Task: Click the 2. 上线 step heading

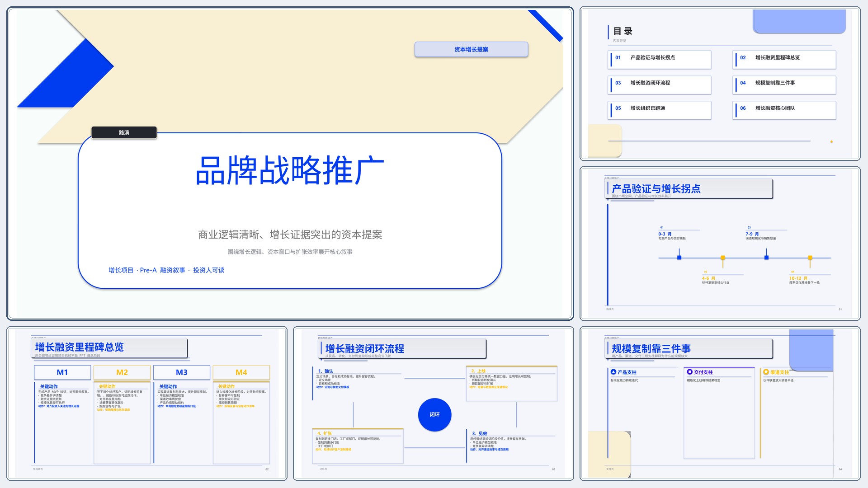Action: click(x=478, y=371)
